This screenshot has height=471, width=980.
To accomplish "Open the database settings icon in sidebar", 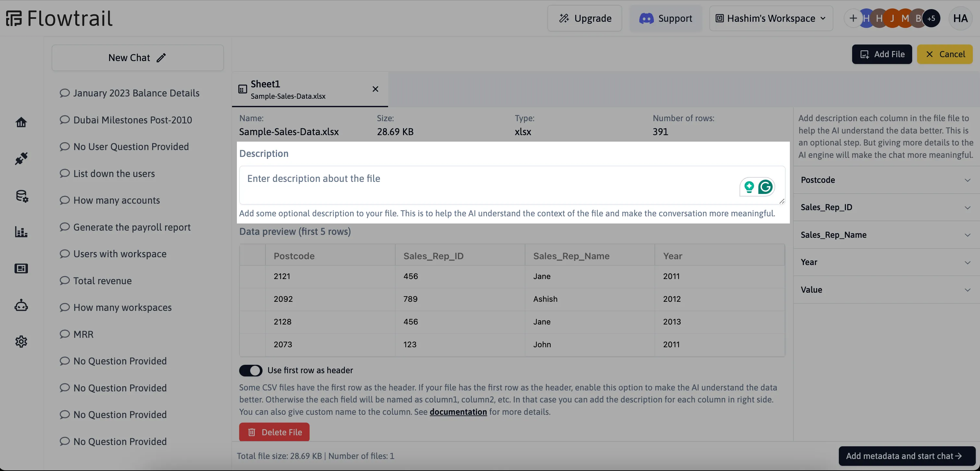I will (x=21, y=196).
